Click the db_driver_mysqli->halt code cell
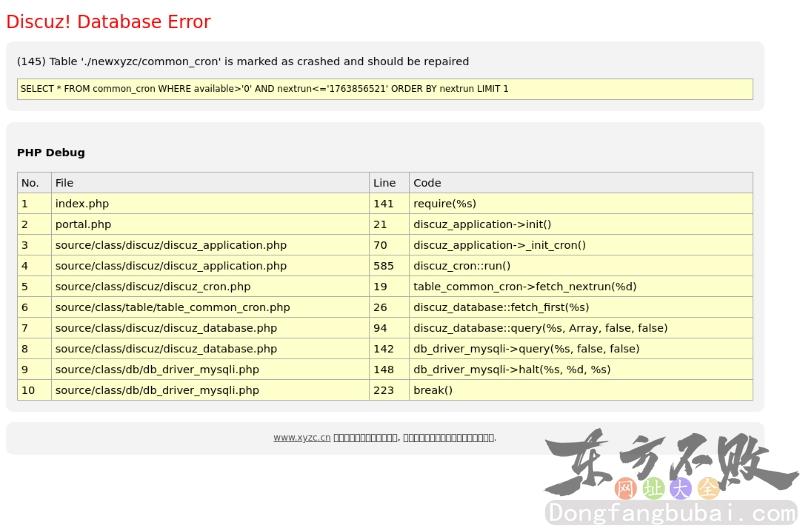 click(x=512, y=369)
